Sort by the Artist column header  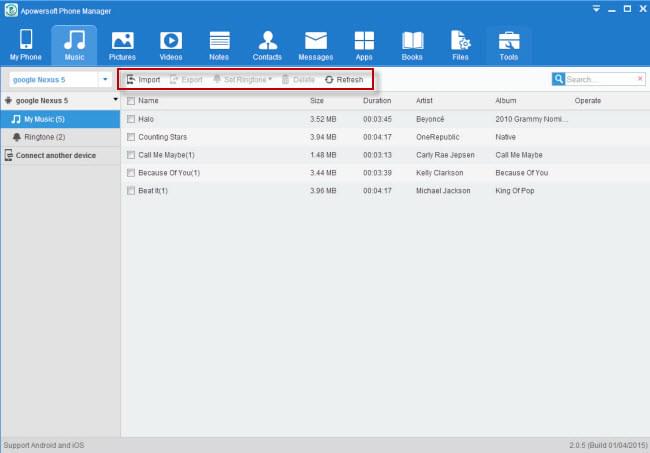point(424,101)
